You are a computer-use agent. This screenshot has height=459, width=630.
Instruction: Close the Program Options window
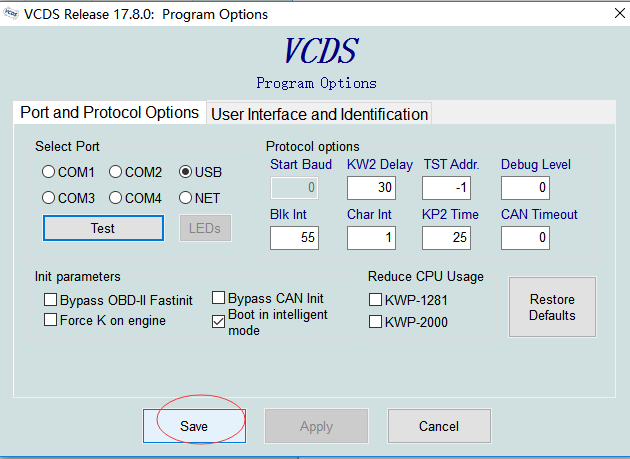[x=620, y=13]
